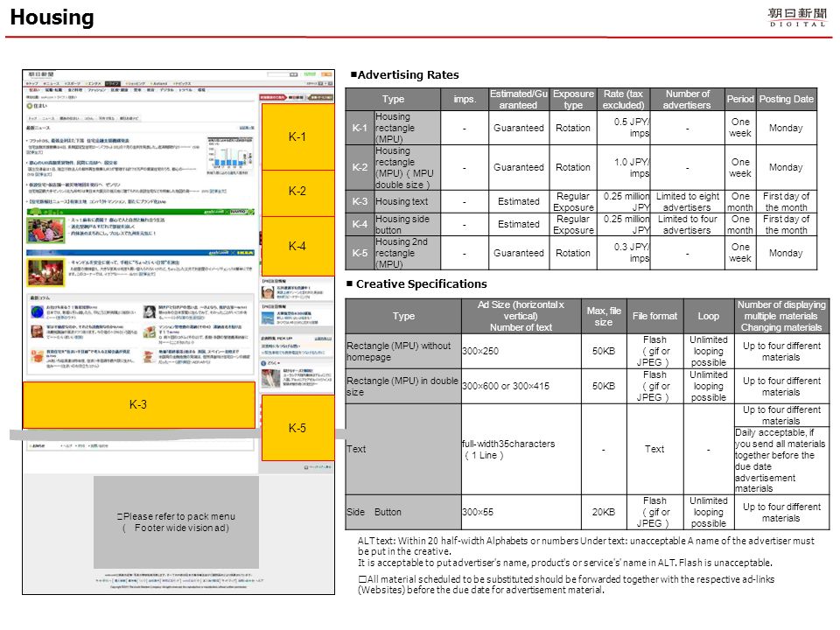
Task: Click the 'Loop' column header
Action: point(708,316)
